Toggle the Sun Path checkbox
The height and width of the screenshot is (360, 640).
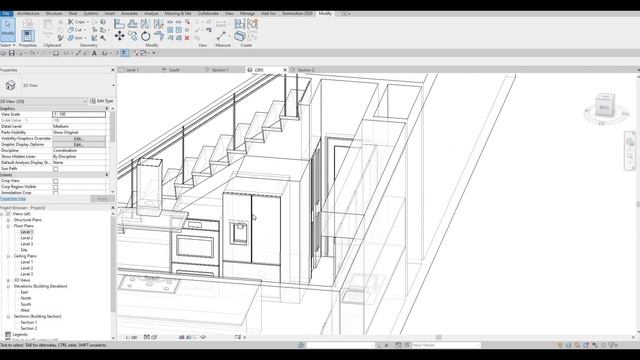click(x=56, y=169)
